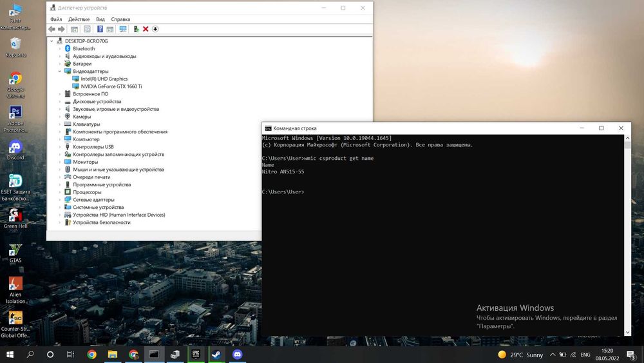Select ESET Защита банковской desktop shortcut
Image resolution: width=644 pixels, height=363 pixels.
[x=15, y=188]
